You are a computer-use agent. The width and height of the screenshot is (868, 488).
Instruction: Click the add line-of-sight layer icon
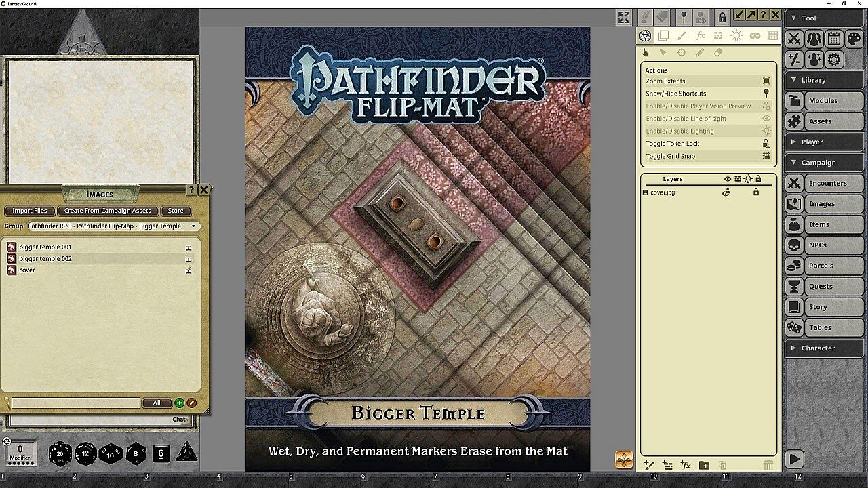[x=667, y=465]
